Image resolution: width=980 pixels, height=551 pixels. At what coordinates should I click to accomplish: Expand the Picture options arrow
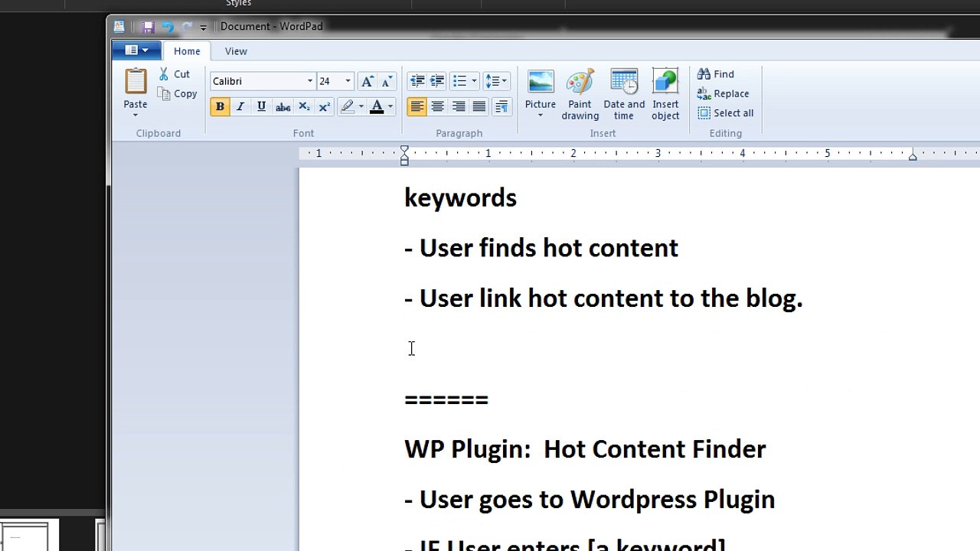pos(541,116)
